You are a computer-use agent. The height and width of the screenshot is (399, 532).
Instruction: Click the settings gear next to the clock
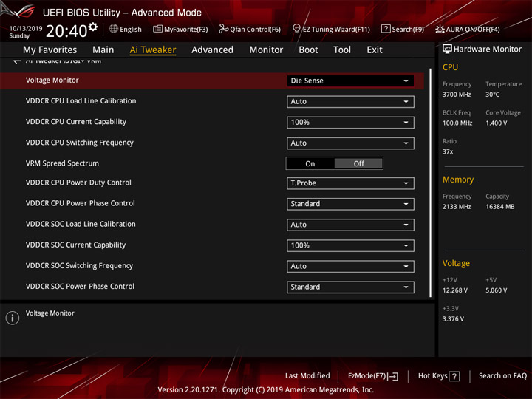pyautogui.click(x=93, y=27)
